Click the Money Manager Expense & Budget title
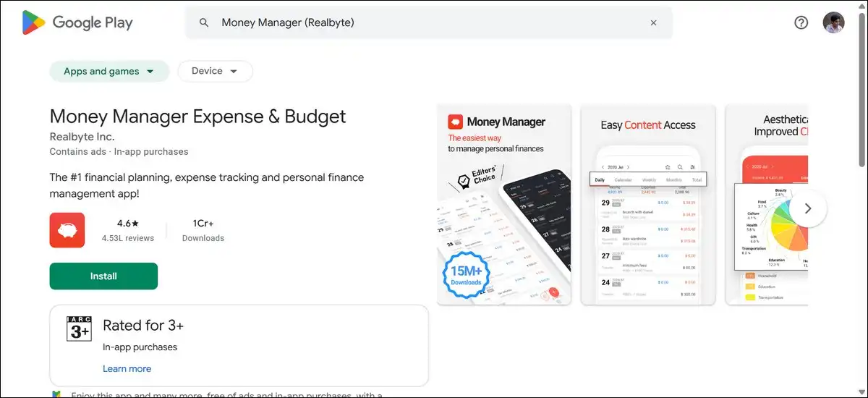868x398 pixels. click(198, 117)
